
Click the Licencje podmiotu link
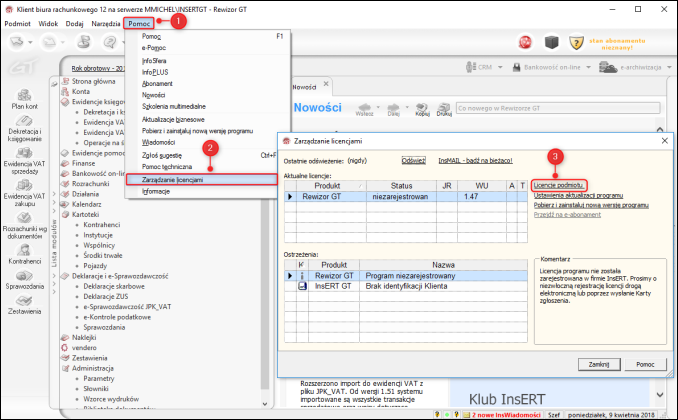[x=558, y=185]
